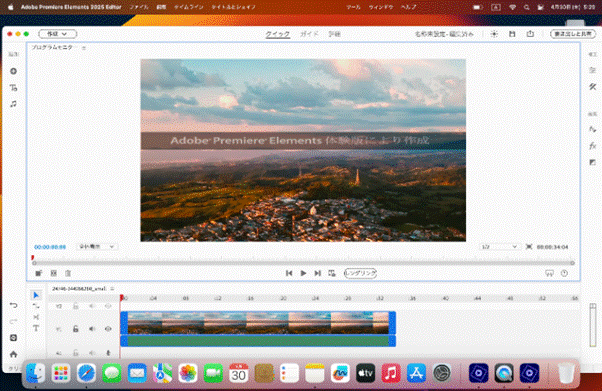Open the tools wrench icon in right panel

[593, 87]
